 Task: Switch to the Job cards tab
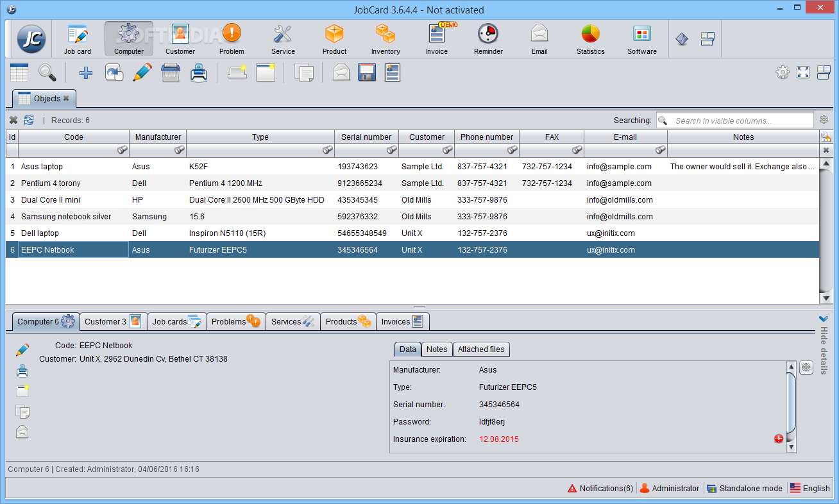[177, 321]
